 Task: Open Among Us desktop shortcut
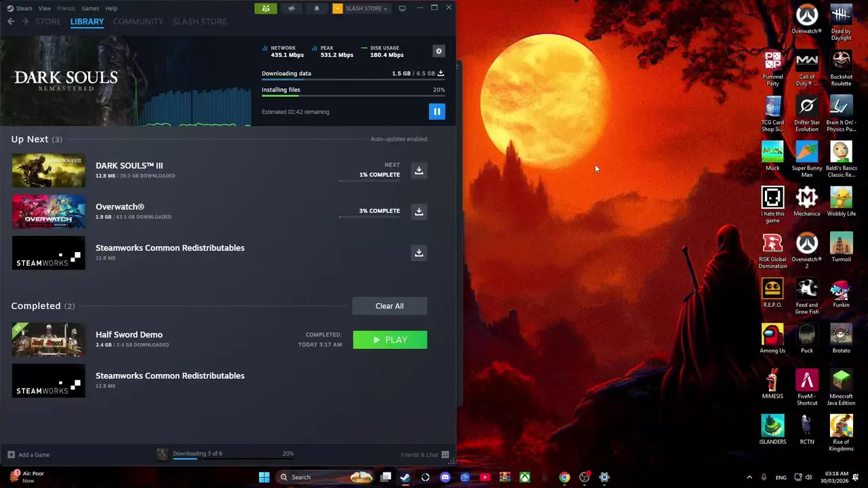pos(772,339)
